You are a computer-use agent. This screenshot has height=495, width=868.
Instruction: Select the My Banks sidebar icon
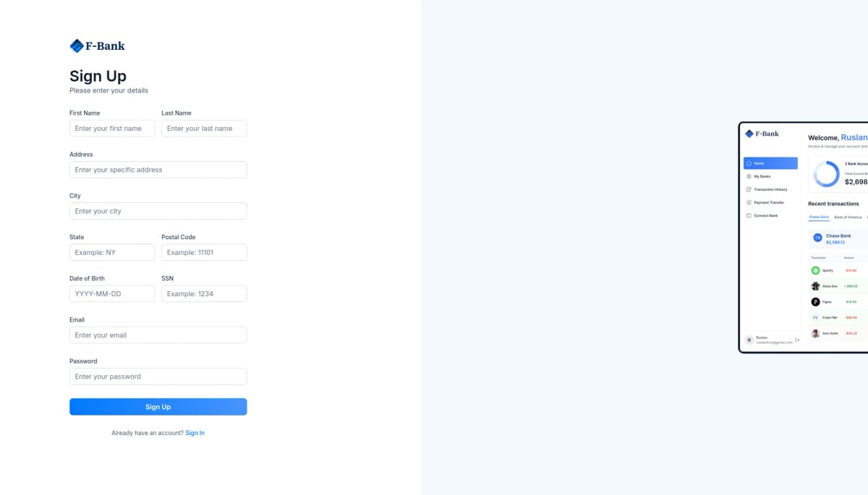point(749,176)
